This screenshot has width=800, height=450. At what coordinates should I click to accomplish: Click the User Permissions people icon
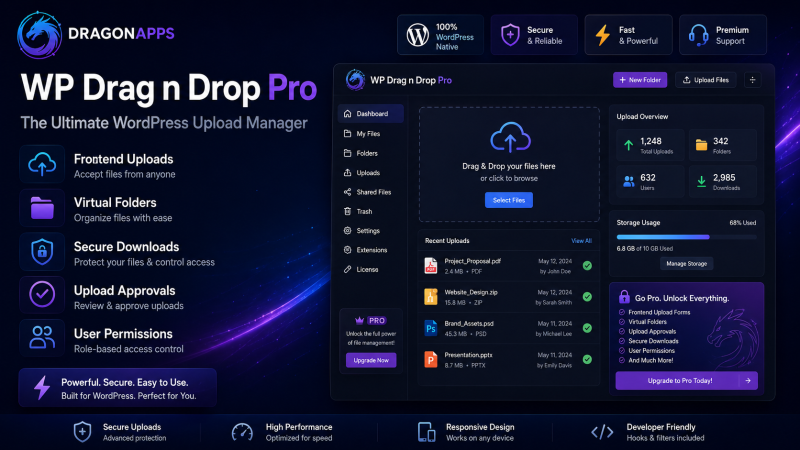click(x=42, y=338)
